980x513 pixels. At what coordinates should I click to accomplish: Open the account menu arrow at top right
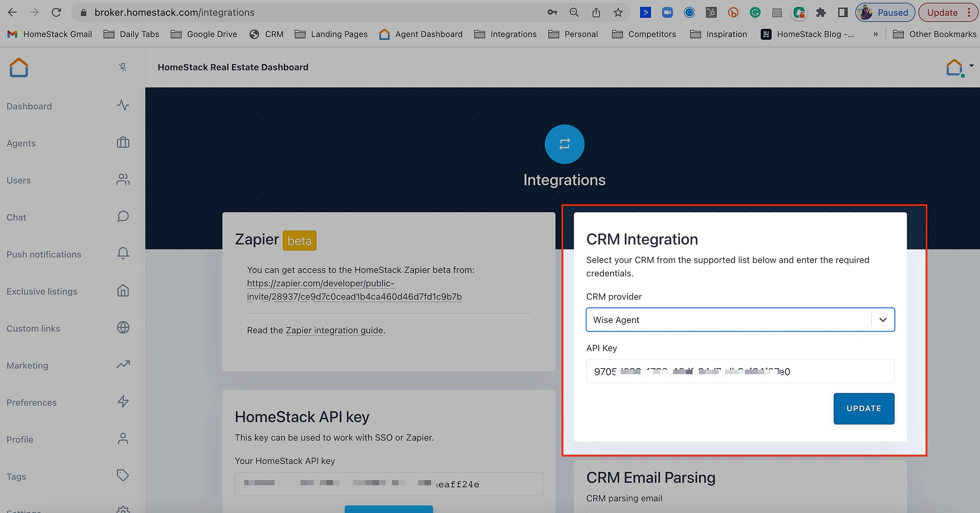972,66
